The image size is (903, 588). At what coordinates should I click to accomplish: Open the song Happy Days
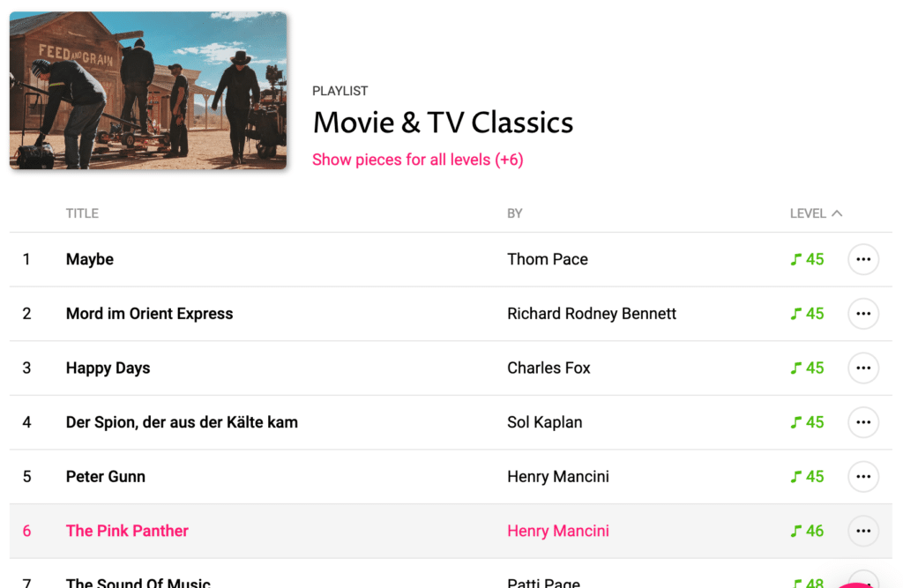[108, 368]
